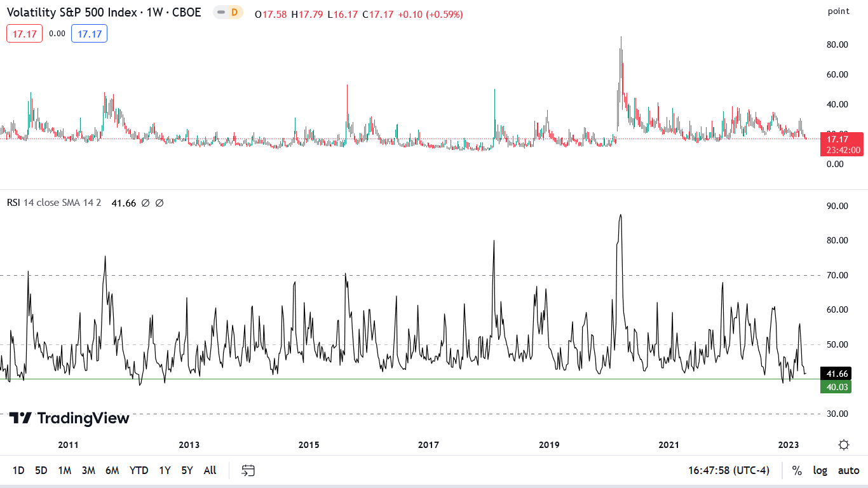Click the blue 17.17 buy price button
This screenshot has width=868, height=488.
tap(89, 34)
